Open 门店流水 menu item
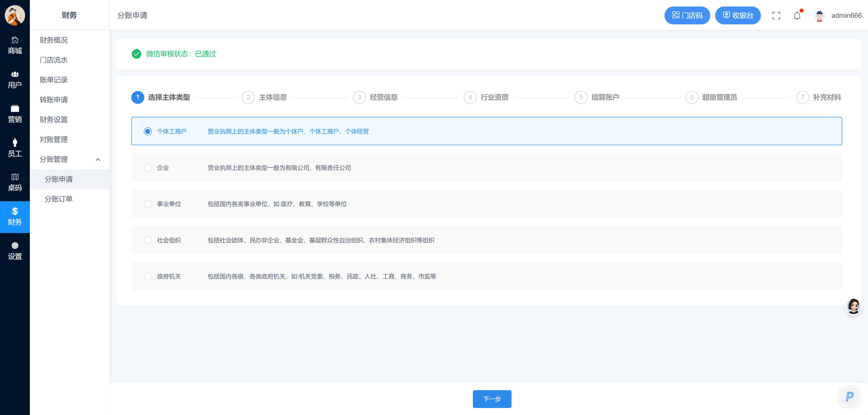This screenshot has width=868, height=415. coord(69,60)
